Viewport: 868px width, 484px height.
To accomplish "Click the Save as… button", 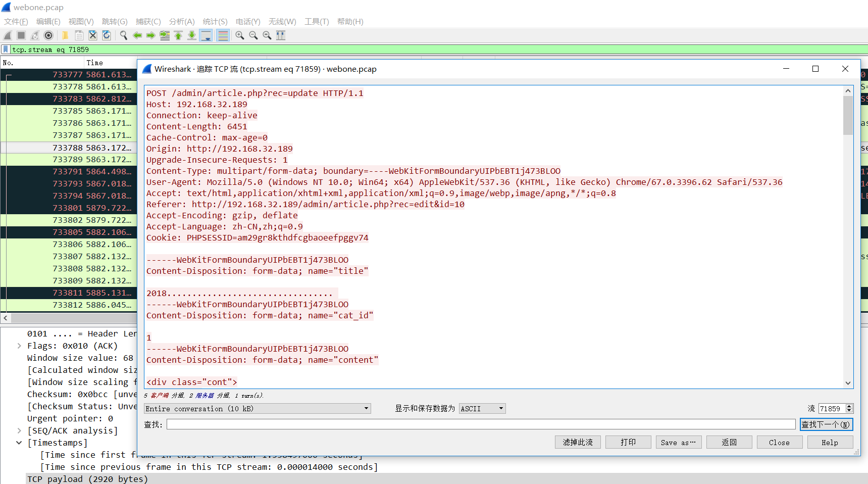I will 678,443.
